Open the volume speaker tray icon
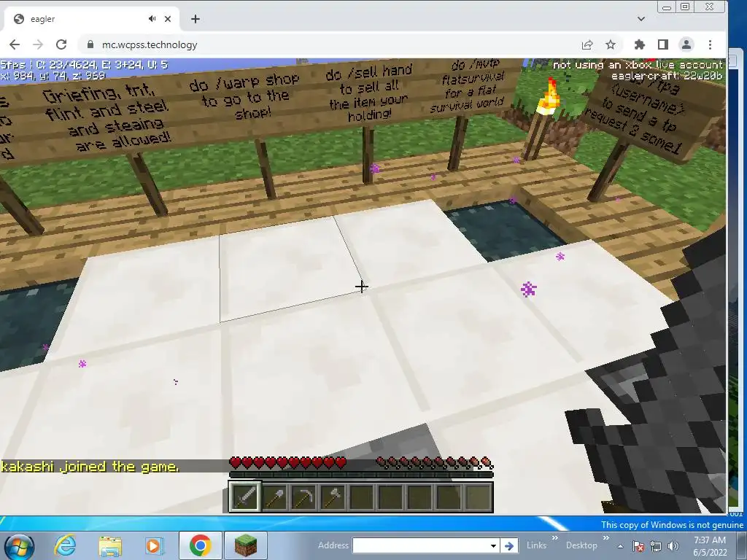The height and width of the screenshot is (560, 747). coord(673,546)
